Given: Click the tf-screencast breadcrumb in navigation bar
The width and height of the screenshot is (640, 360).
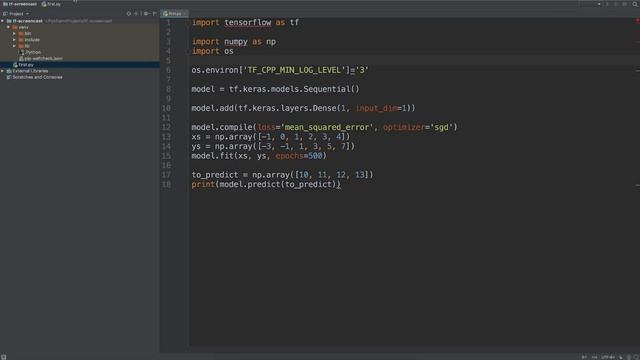Looking at the screenshot, I should pyautogui.click(x=20, y=4).
